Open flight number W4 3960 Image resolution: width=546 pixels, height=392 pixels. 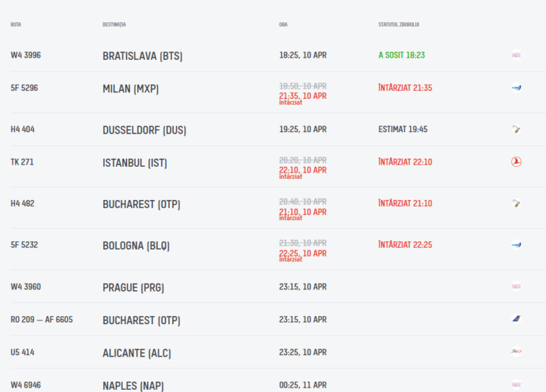(26, 286)
